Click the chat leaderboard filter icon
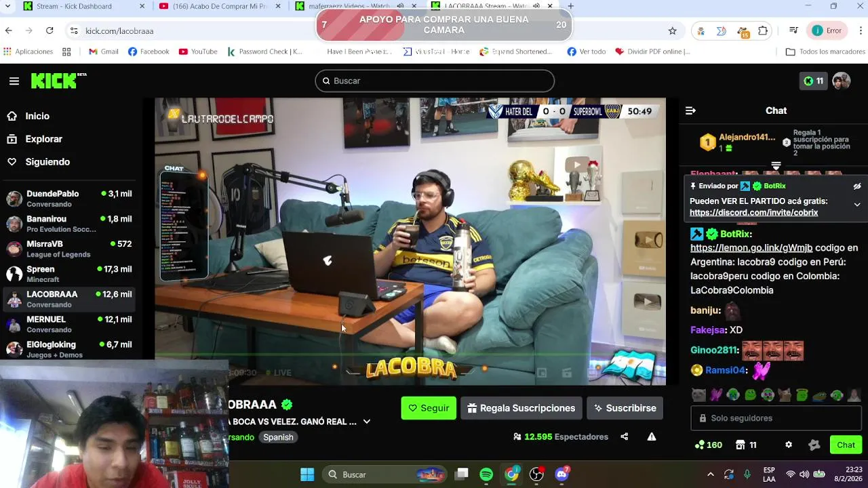The height and width of the screenshot is (488, 868). click(x=776, y=165)
